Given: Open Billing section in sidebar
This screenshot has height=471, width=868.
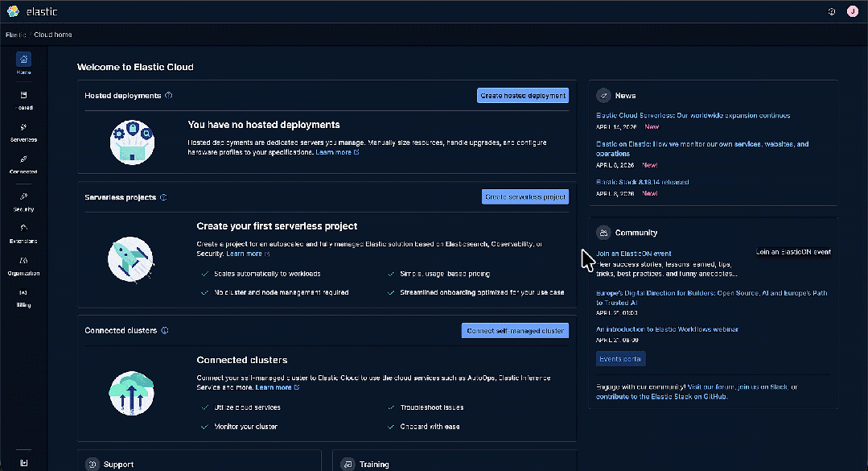Looking at the screenshot, I should (x=24, y=298).
